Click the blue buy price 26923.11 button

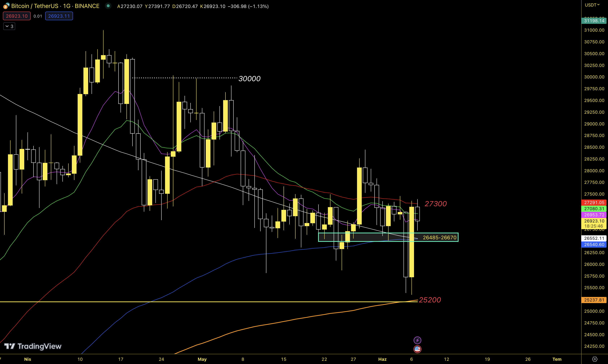click(x=59, y=16)
